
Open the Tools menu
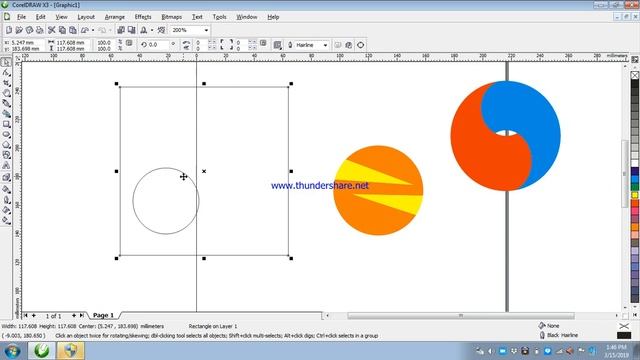pyautogui.click(x=219, y=17)
